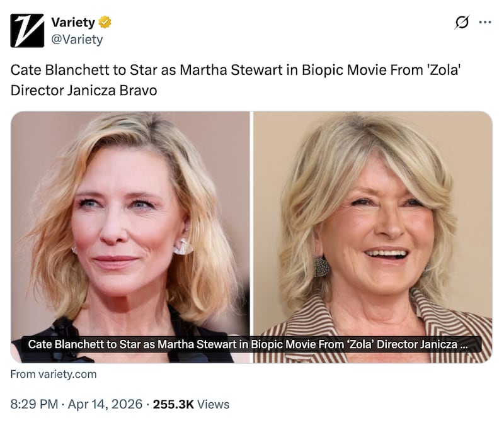Image resolution: width=504 pixels, height=423 pixels.
Task: Click the word 'Views' in tweet footer
Action: click(214, 404)
